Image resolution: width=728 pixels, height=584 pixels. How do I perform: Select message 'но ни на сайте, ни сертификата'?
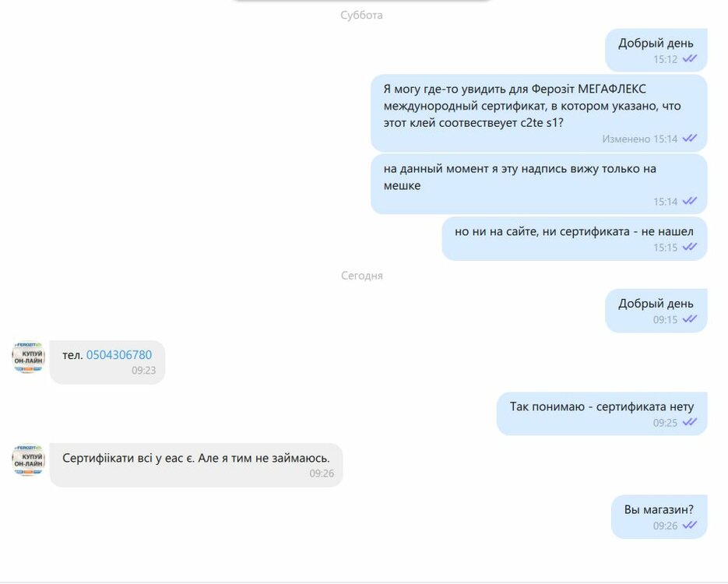point(575,238)
